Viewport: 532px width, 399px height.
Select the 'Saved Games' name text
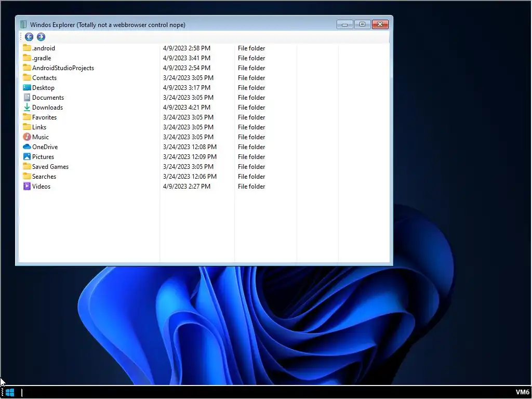50,166
